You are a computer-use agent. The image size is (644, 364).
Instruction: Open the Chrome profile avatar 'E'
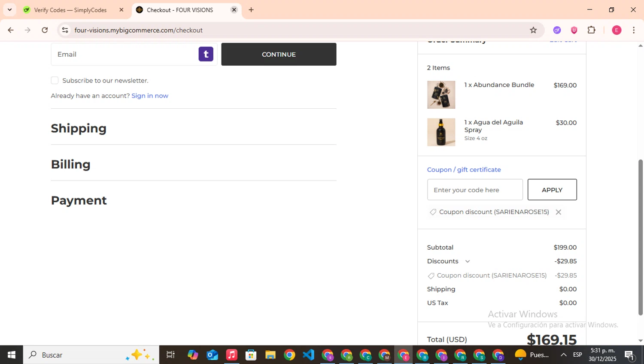(x=617, y=30)
